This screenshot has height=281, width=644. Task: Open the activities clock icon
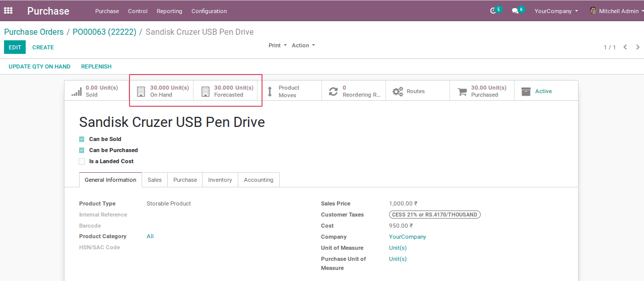493,11
